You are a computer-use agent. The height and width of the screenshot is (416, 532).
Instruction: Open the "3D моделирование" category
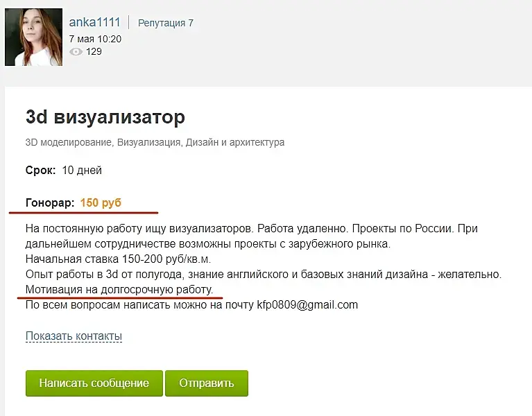click(x=69, y=143)
